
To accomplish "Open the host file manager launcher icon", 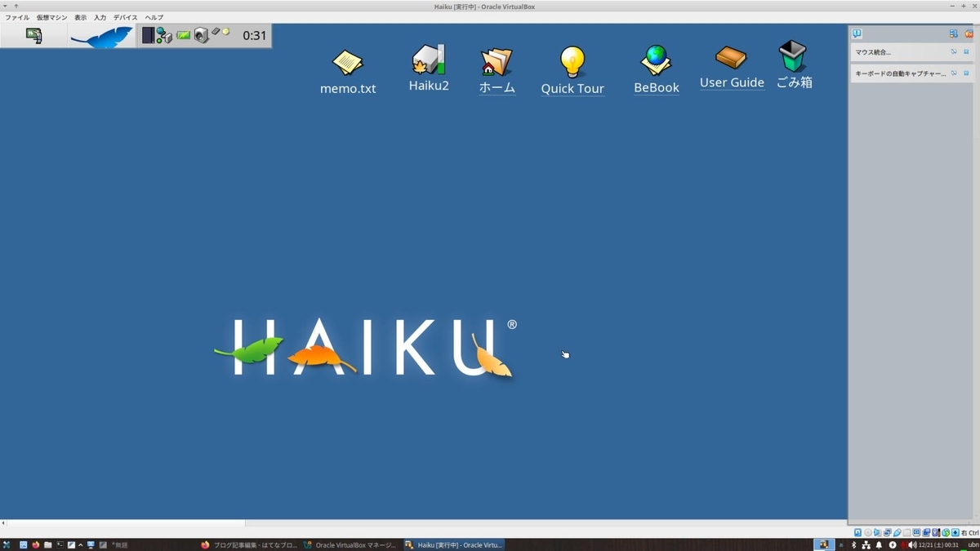I will pyautogui.click(x=48, y=544).
